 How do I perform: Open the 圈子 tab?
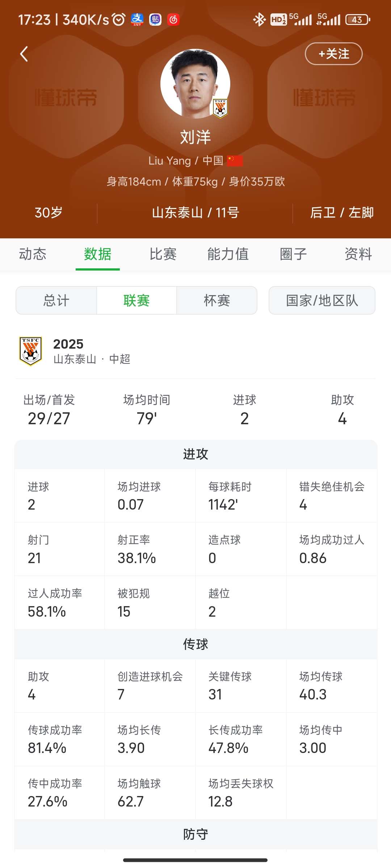coord(293,254)
